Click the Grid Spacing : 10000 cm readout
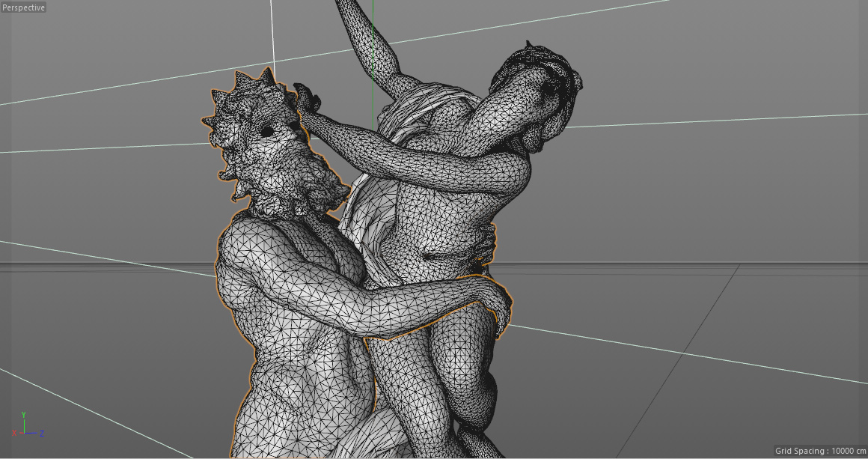Image resolution: width=868 pixels, height=459 pixels. pyautogui.click(x=820, y=451)
